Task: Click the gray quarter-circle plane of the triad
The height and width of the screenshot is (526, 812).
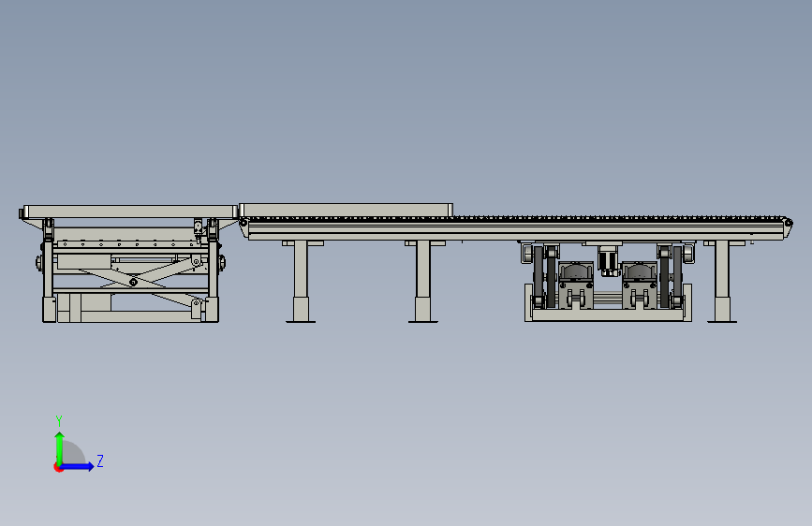Action: pos(72,454)
